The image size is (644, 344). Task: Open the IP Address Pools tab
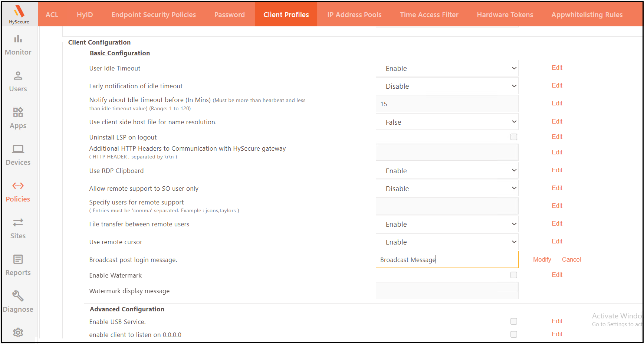[x=354, y=14]
